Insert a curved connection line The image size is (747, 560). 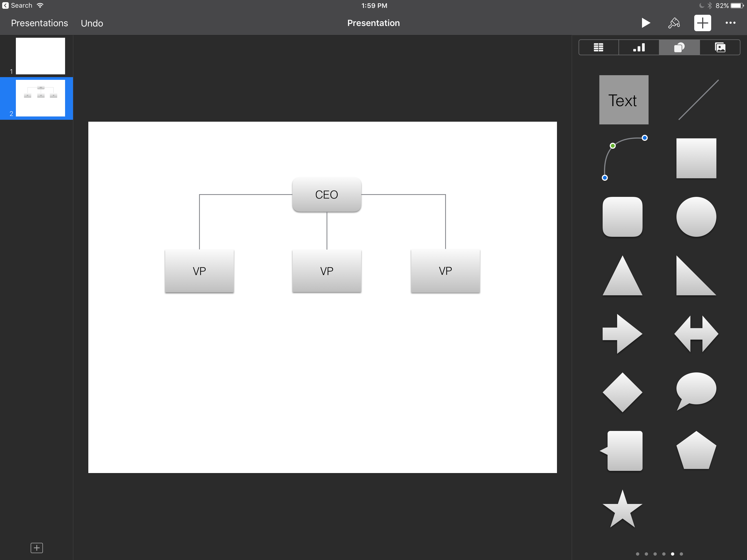pos(623,158)
